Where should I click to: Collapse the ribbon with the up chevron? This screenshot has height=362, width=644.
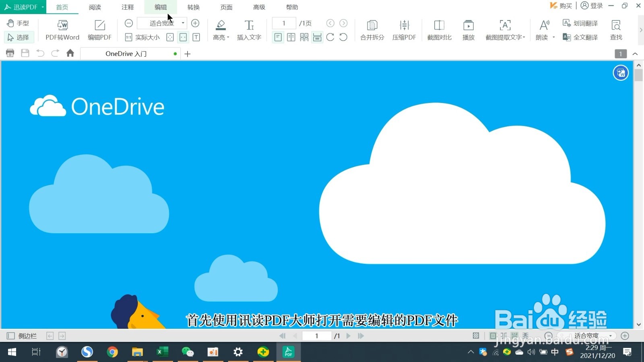[635, 54]
